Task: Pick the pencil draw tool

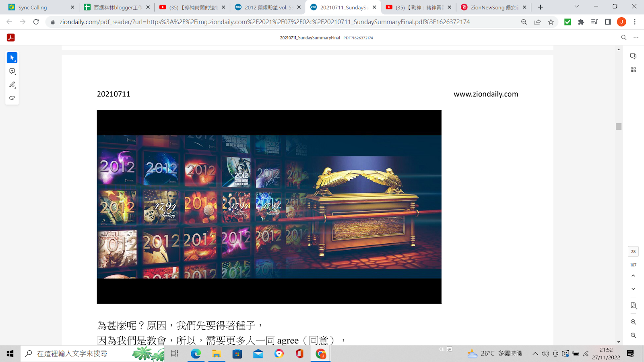Action: (x=12, y=84)
